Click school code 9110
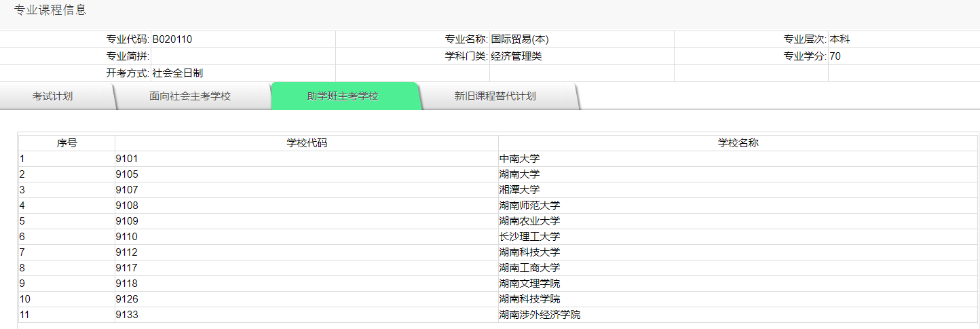The width and height of the screenshot is (980, 329). point(127,237)
